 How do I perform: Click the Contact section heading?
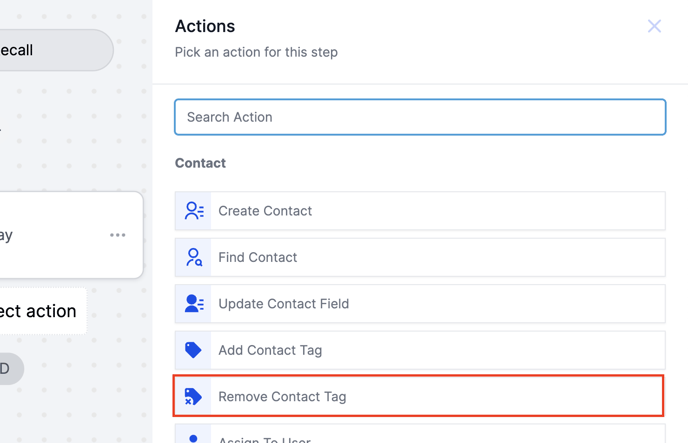200,163
